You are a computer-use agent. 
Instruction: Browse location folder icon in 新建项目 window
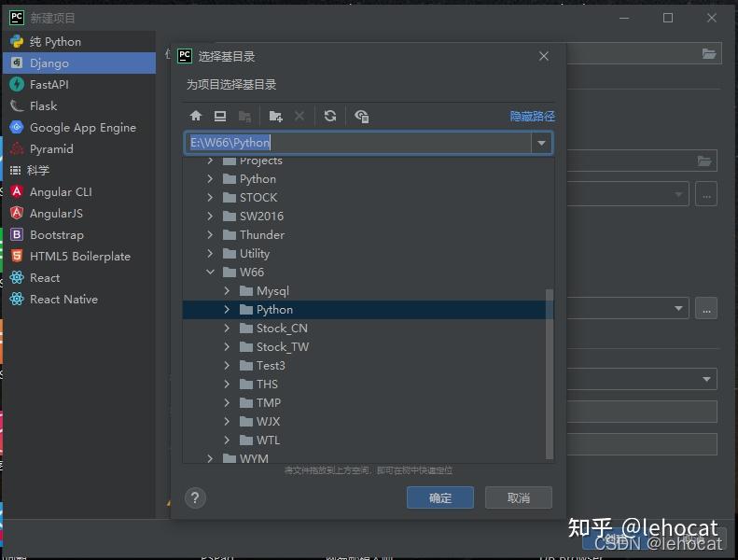(x=709, y=53)
